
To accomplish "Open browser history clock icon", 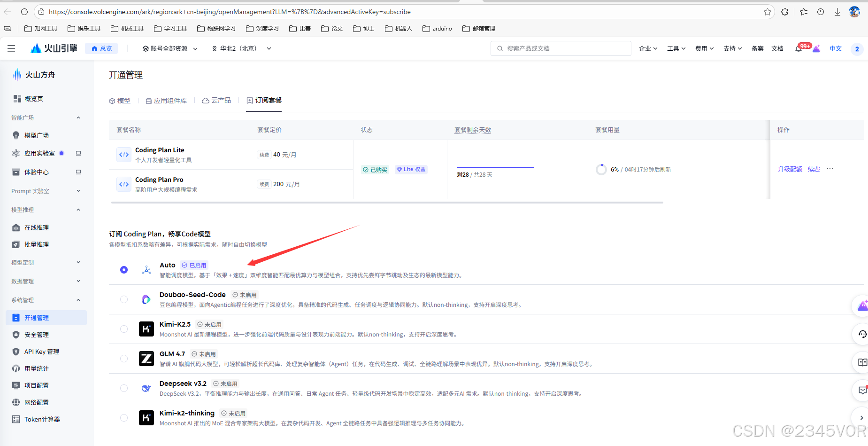I will (x=821, y=12).
